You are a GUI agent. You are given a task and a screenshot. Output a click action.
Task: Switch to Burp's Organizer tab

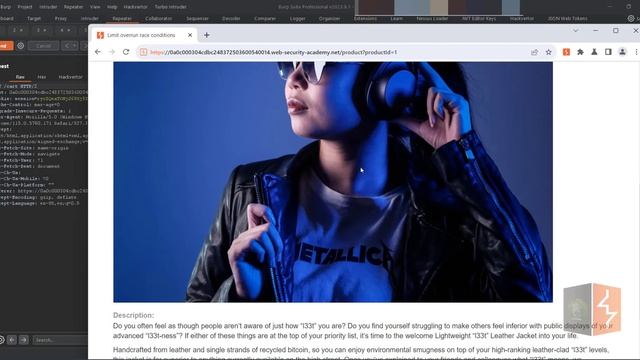tap(329, 18)
